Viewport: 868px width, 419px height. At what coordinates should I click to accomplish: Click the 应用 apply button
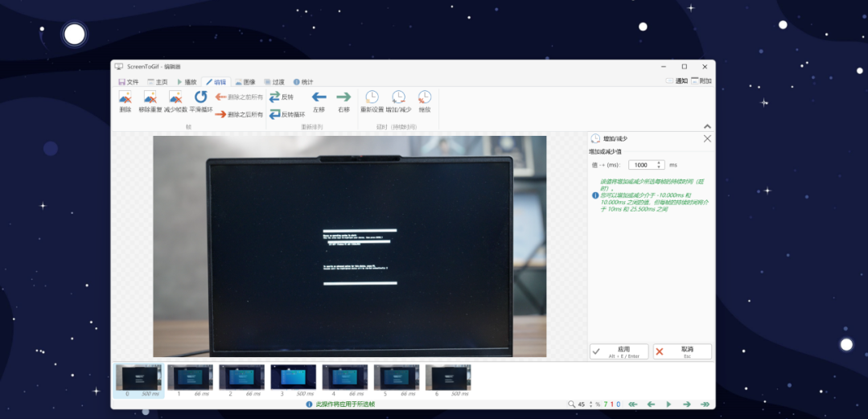click(619, 351)
